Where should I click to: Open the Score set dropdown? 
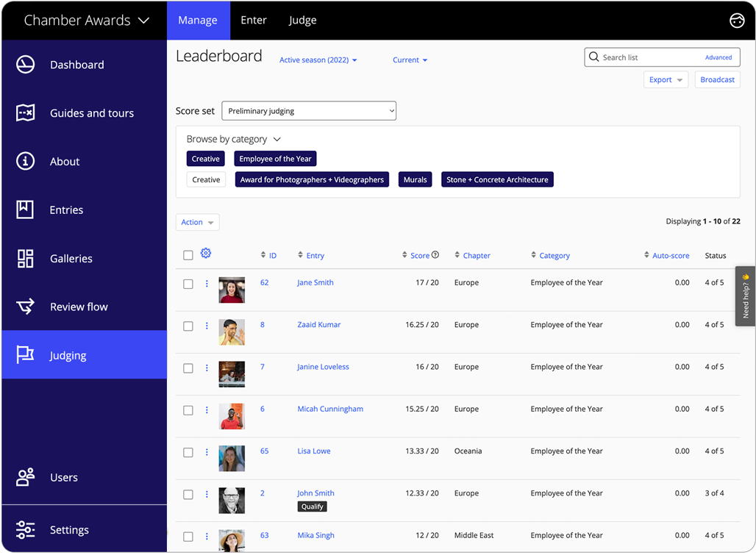(x=308, y=110)
